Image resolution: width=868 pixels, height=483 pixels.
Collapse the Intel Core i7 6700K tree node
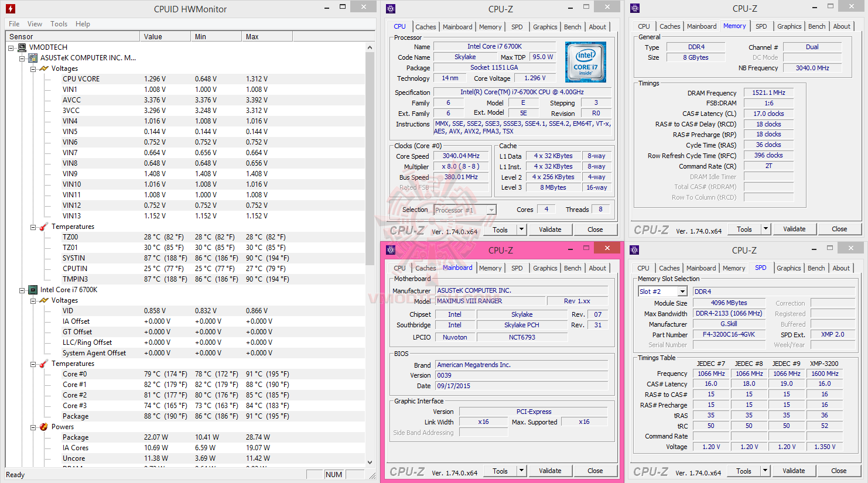point(22,290)
